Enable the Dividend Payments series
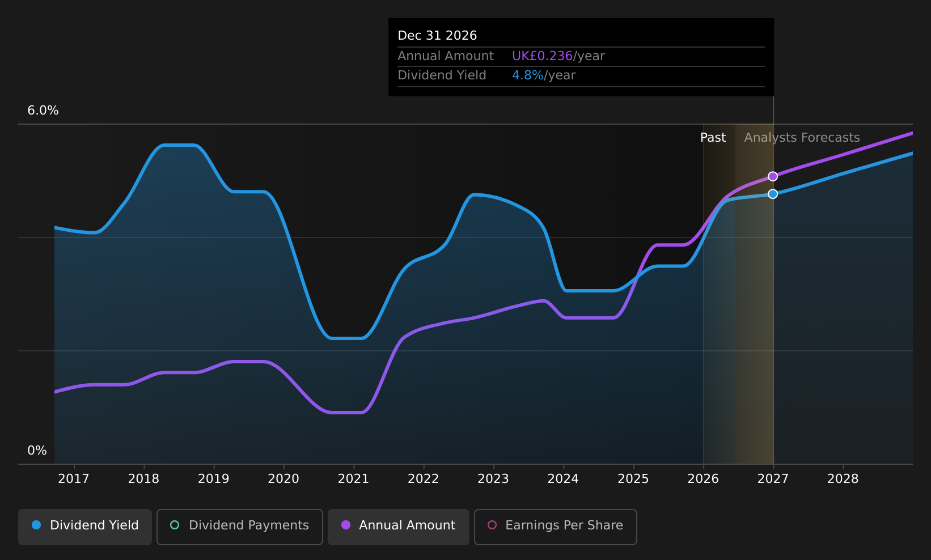The image size is (931, 560). click(240, 527)
